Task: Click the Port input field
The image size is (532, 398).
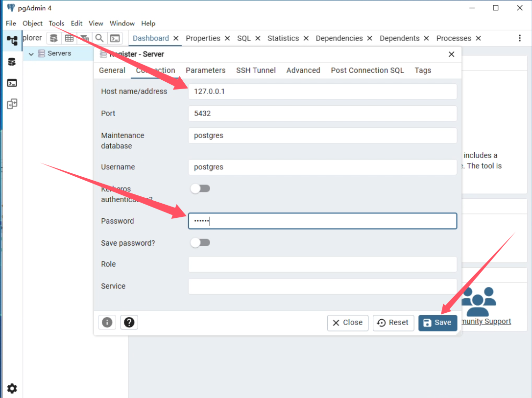Action: (x=322, y=114)
